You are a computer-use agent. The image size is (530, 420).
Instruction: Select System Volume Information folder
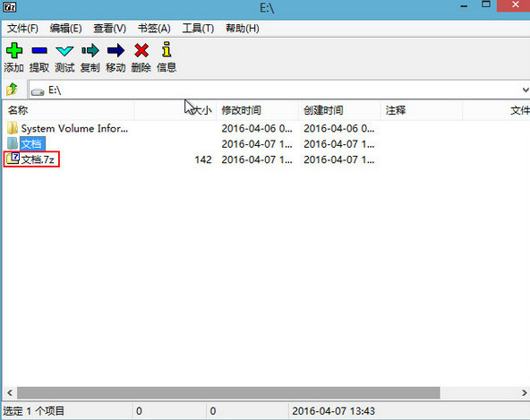point(68,128)
